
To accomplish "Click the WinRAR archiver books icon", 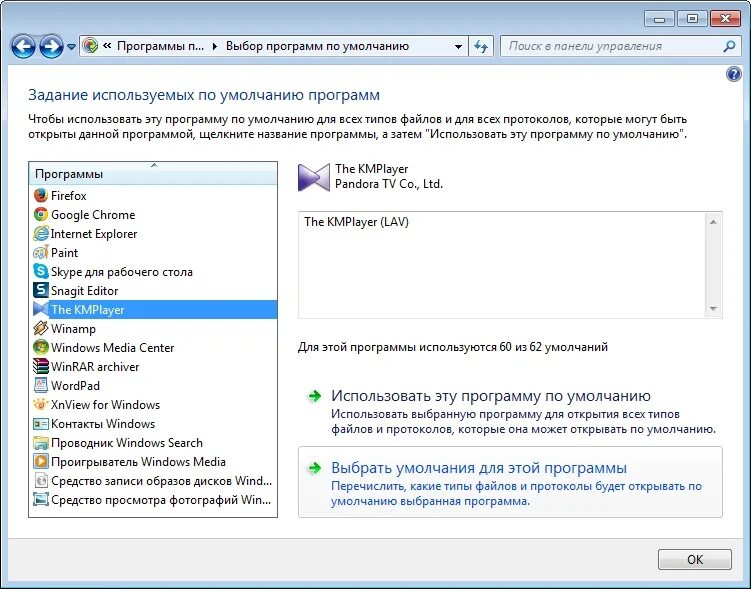I will pos(41,366).
